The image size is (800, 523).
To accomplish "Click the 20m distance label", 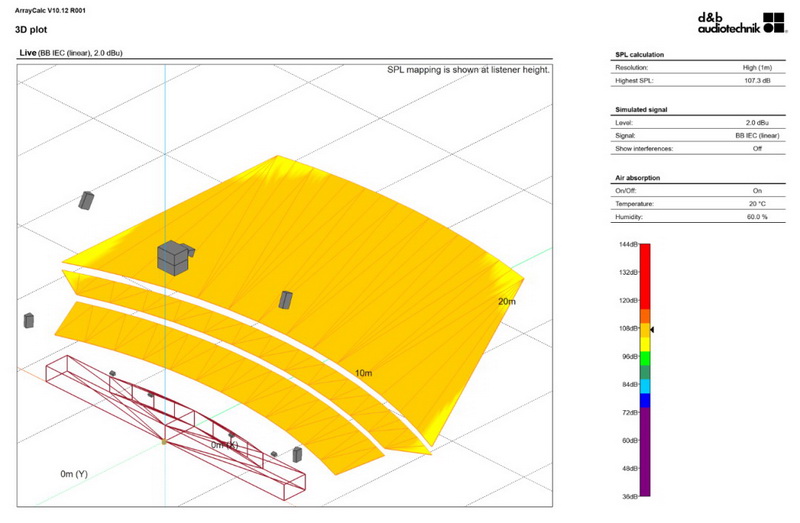I will click(506, 302).
